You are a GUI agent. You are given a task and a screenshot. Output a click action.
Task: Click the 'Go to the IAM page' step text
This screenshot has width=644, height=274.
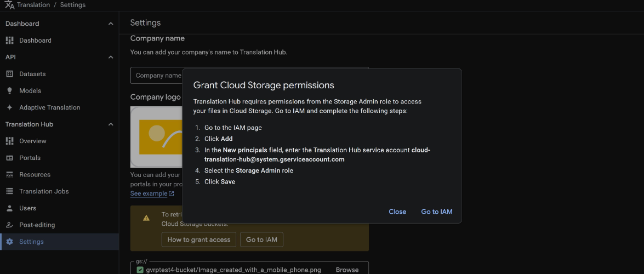233,128
